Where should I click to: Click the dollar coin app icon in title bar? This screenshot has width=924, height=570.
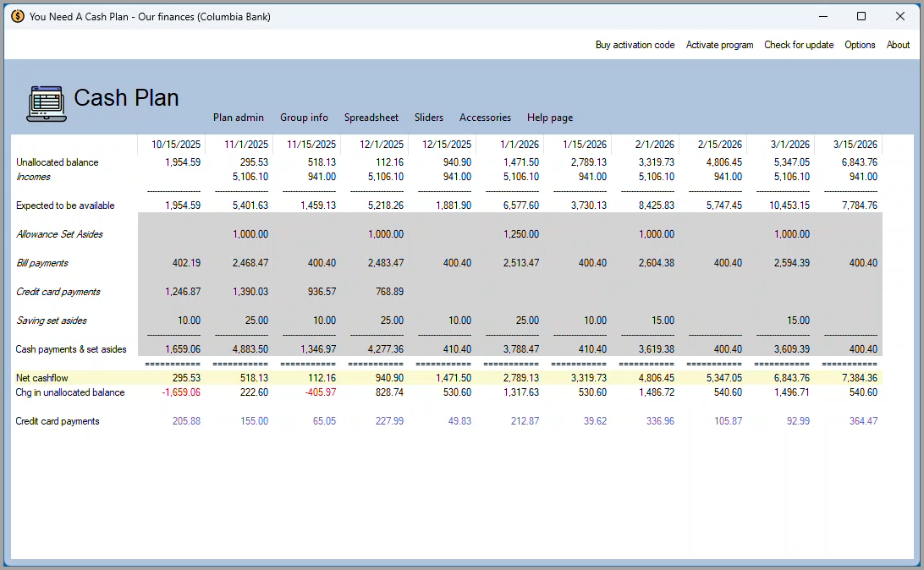point(17,16)
